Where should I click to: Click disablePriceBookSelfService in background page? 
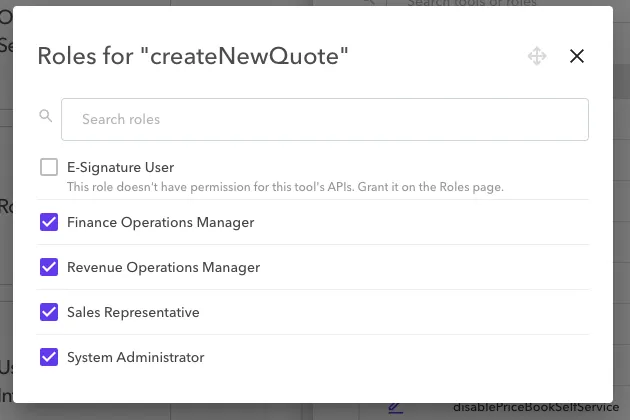coord(536,407)
